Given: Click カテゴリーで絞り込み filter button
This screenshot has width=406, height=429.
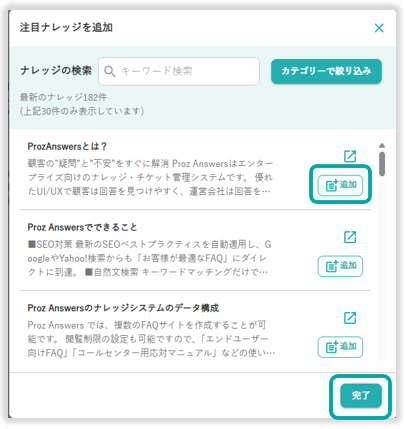Looking at the screenshot, I should click(326, 71).
